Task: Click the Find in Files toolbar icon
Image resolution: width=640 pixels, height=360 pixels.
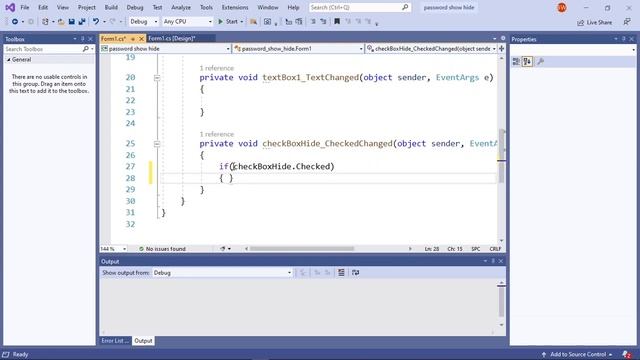Action: (253, 22)
